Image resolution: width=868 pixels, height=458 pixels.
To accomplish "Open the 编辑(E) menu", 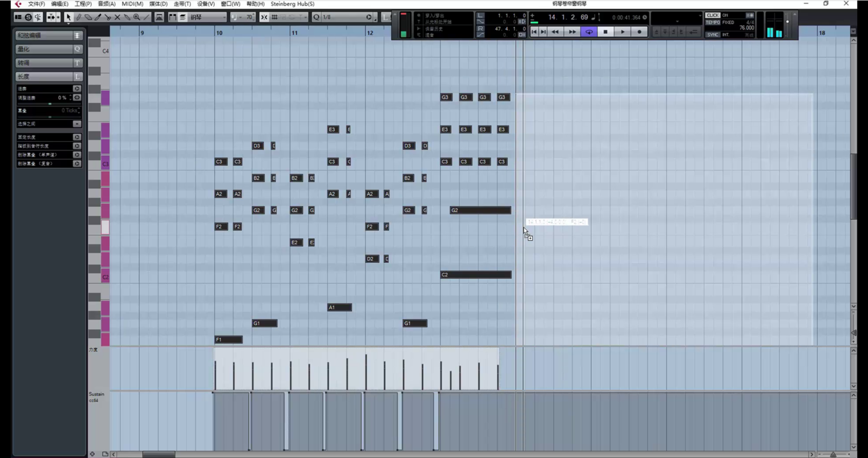I will coord(60,4).
